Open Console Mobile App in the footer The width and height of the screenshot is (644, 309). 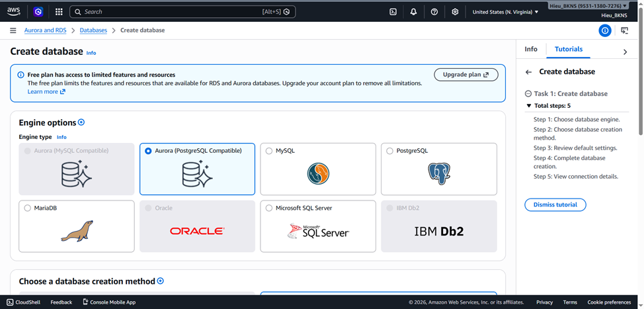pos(109,302)
